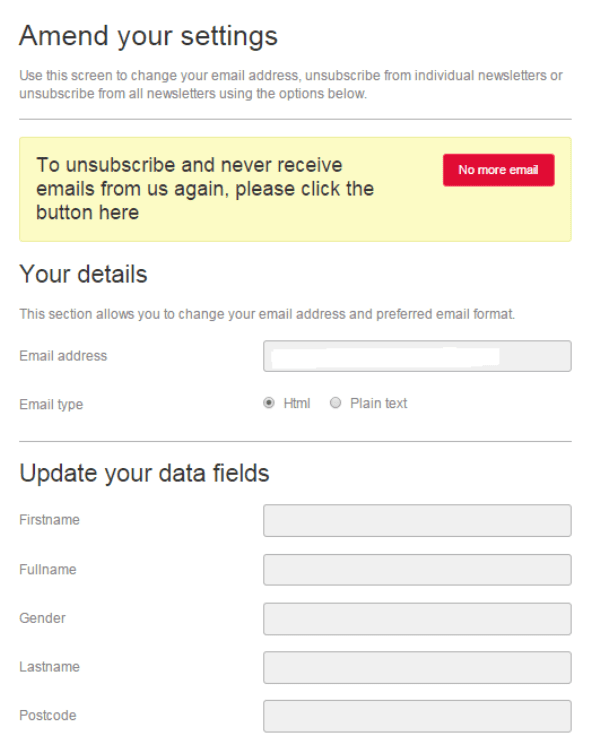The image size is (600, 744).
Task: Click into the Firstname text box
Action: [417, 521]
